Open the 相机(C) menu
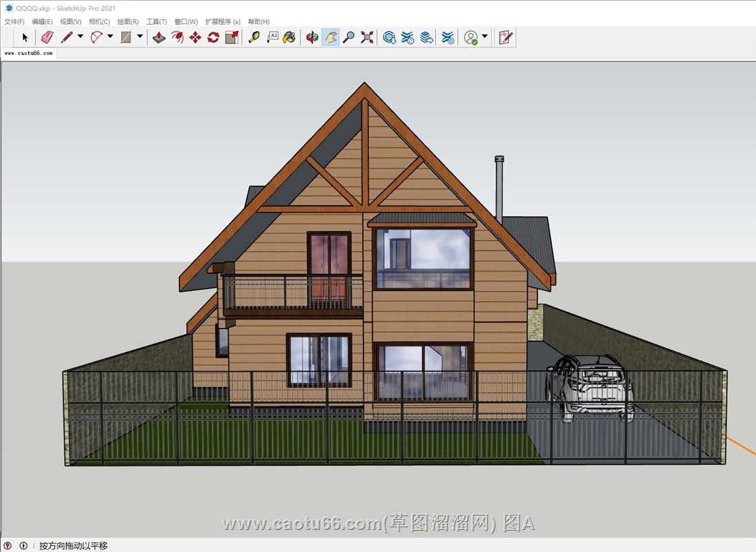This screenshot has width=756, height=552. pos(99,22)
